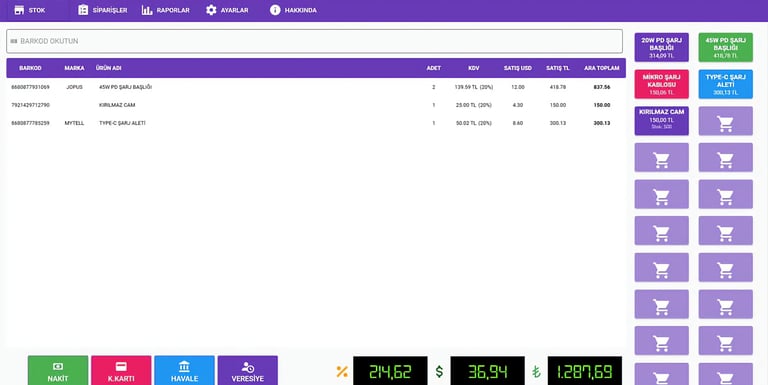The height and width of the screenshot is (385, 768).
Task: Click the SATIŞ TL column header
Action: (x=558, y=68)
